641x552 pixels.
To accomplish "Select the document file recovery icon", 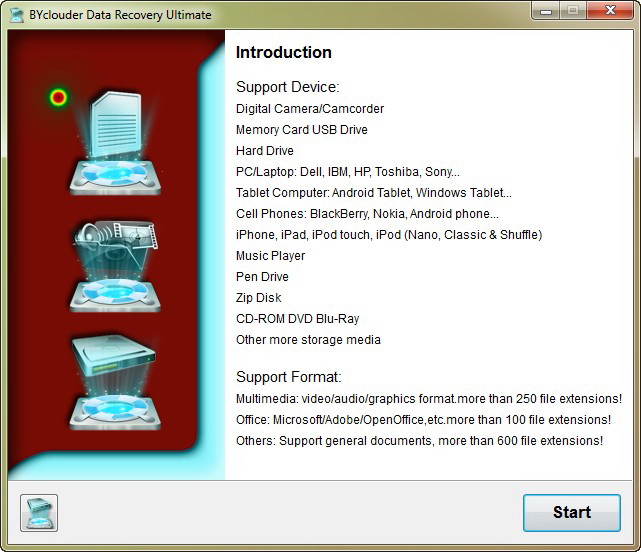I will (114, 140).
